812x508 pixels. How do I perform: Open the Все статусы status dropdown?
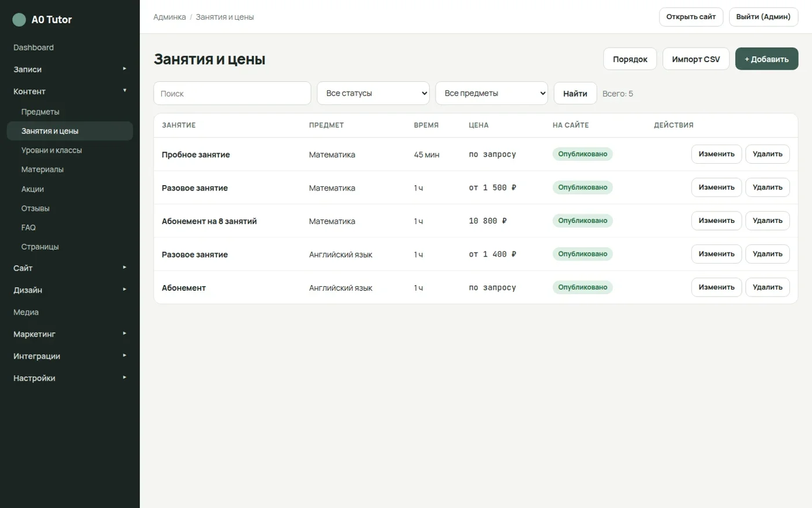coord(373,93)
